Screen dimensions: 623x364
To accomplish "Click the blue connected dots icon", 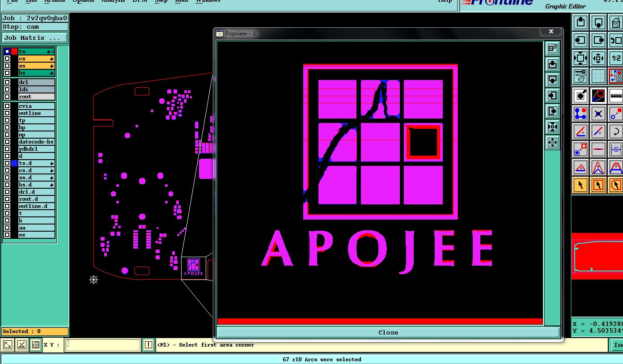I will pyautogui.click(x=581, y=113).
